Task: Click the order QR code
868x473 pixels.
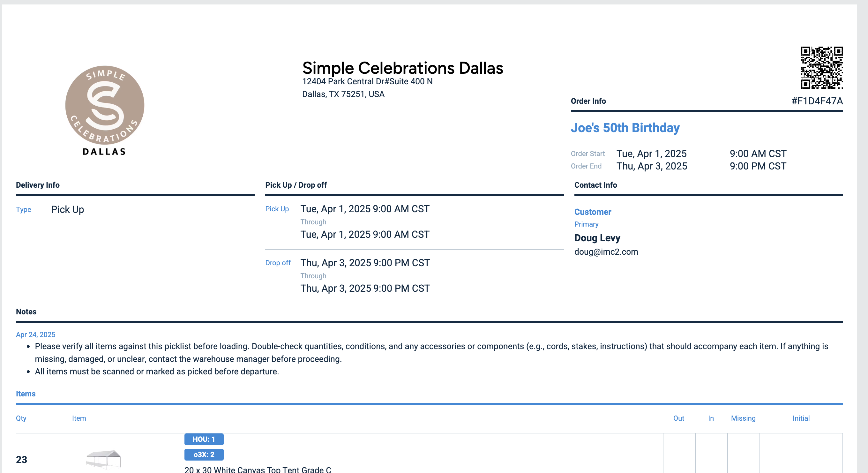Action: click(821, 67)
